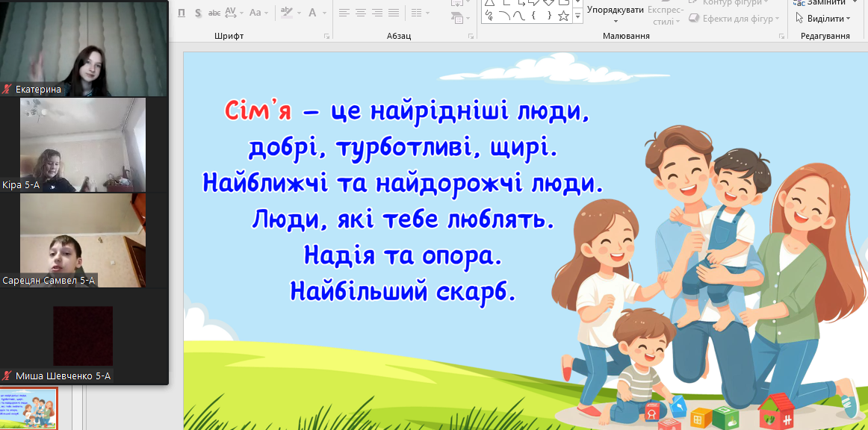Screen dimensions: 868x430
Task: Select the star shape in shapes gallery
Action: coord(564,16)
